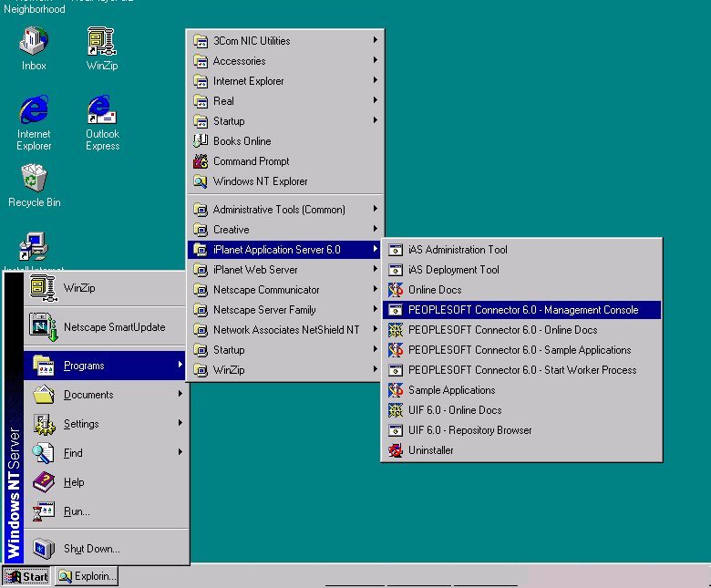Click the UIF 6.0 - Repository Browser icon
This screenshot has height=588, width=711.
point(396,430)
